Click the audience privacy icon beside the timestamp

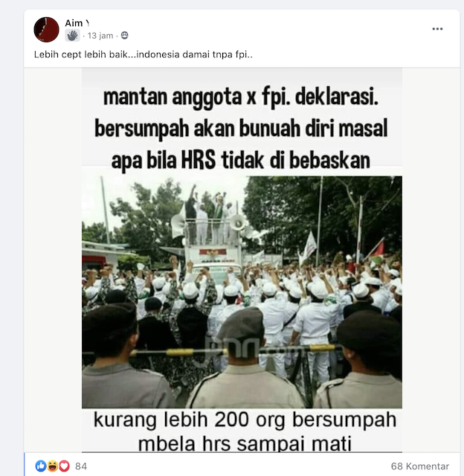pyautogui.click(x=124, y=36)
